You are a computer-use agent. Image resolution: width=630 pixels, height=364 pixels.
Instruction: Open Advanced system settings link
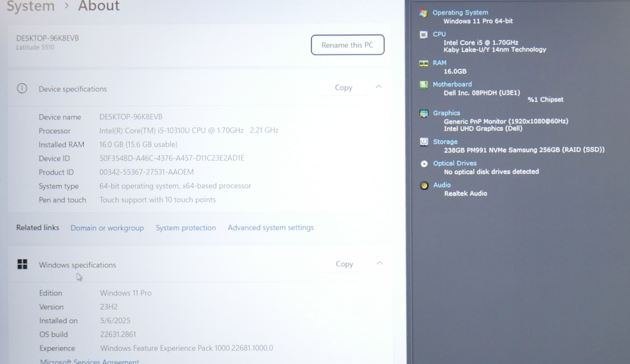(x=271, y=227)
